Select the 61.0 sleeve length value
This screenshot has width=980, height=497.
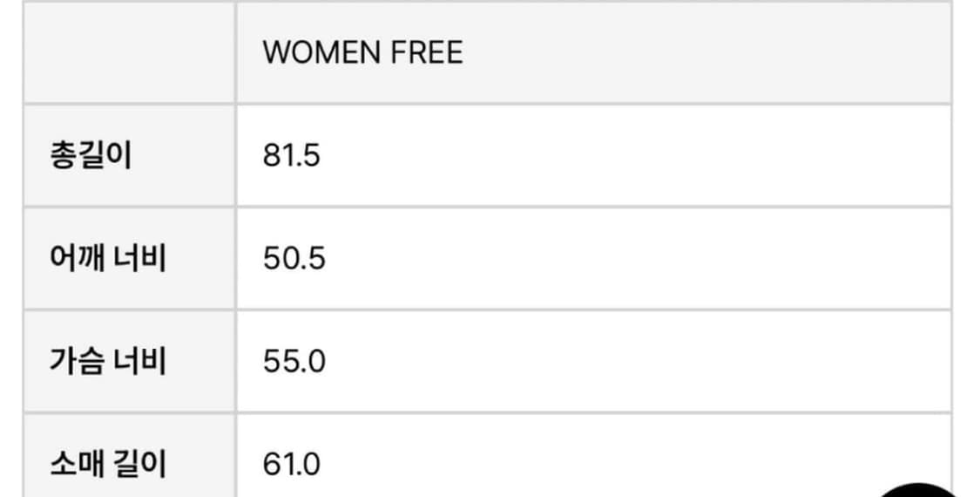291,464
